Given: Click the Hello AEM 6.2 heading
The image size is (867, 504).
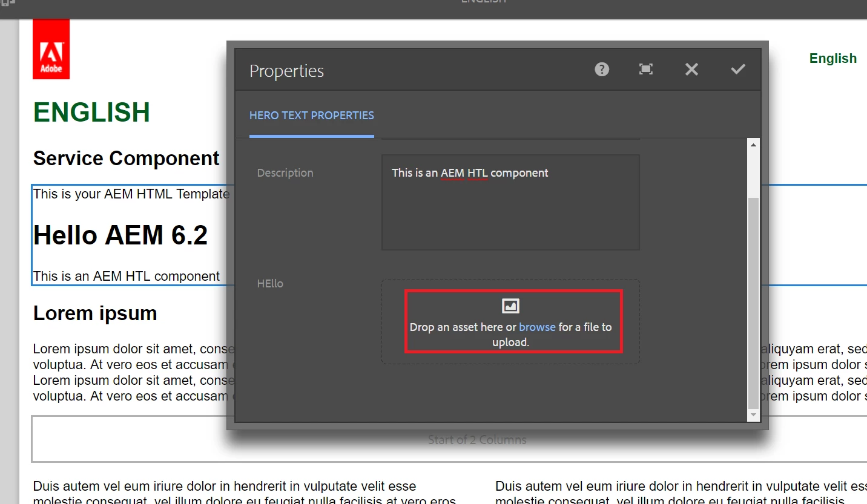Looking at the screenshot, I should coord(120,235).
